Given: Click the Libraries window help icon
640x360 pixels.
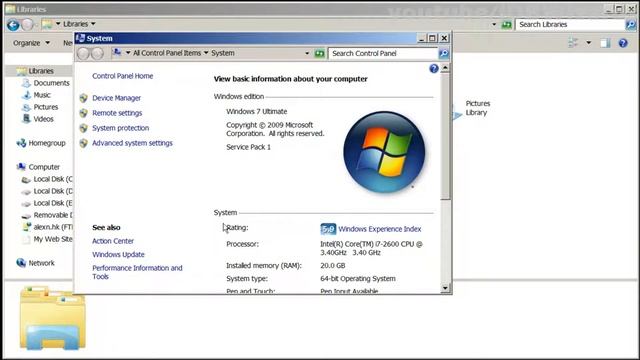Looking at the screenshot, I should click(x=623, y=42).
